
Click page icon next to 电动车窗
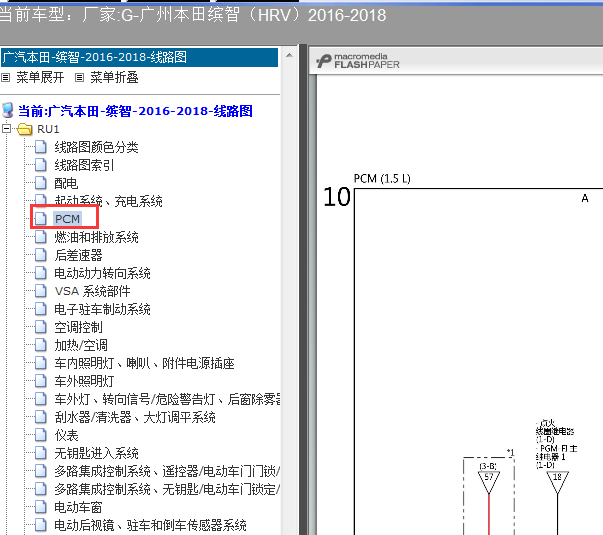41,507
